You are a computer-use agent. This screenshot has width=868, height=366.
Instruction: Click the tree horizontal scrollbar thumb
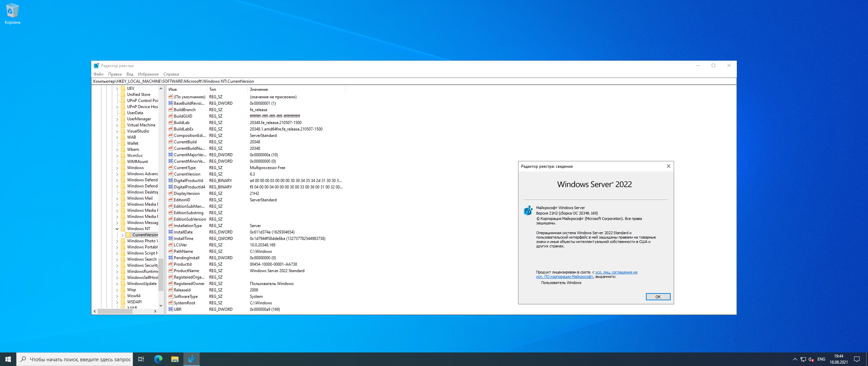(x=115, y=311)
